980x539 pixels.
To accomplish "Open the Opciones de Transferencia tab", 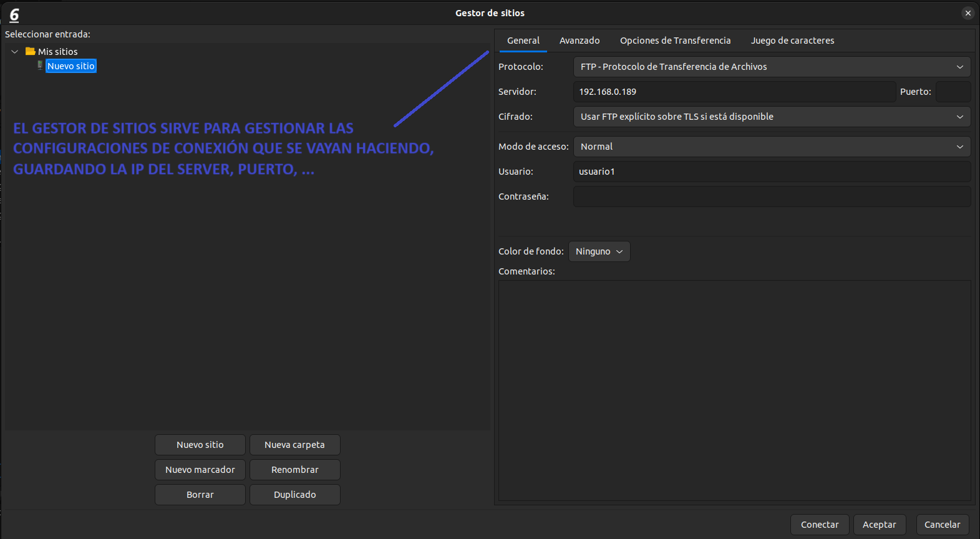I will (675, 41).
